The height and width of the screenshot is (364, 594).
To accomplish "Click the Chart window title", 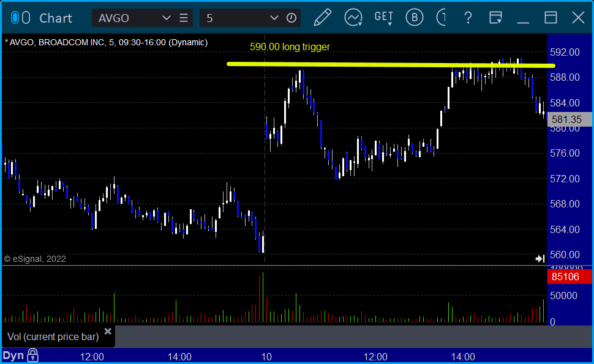I will [56, 18].
